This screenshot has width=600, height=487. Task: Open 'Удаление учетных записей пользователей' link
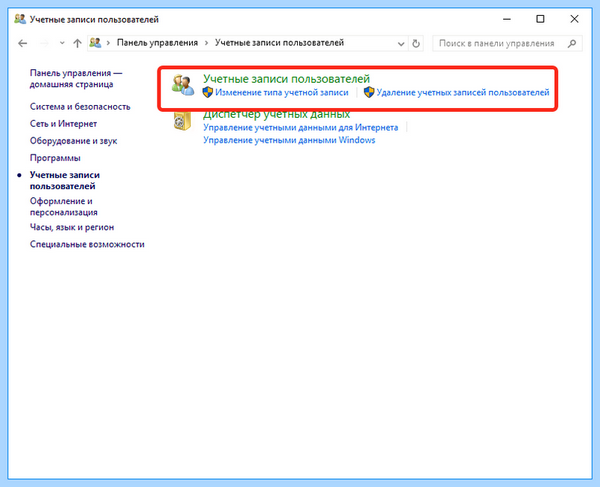pos(463,92)
